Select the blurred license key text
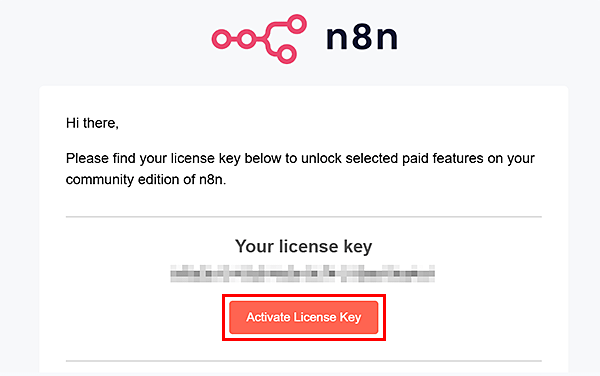This screenshot has height=376, width=600. tap(303, 273)
